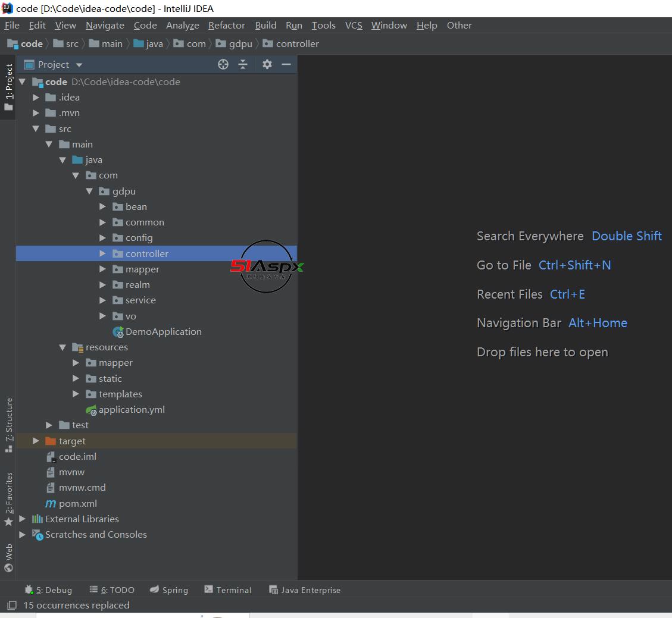This screenshot has height=618, width=672.
Task: Toggle tool window bars icon in status bar
Action: pos(11,606)
